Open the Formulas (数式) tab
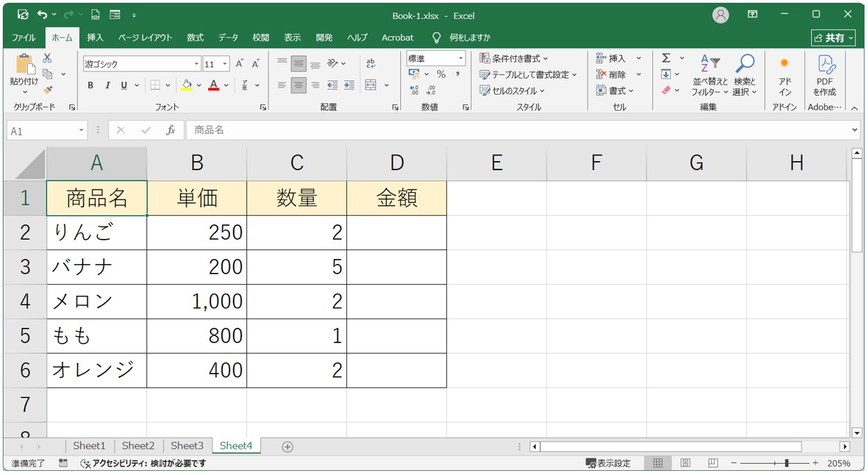This screenshot has height=475, width=868. click(x=195, y=37)
